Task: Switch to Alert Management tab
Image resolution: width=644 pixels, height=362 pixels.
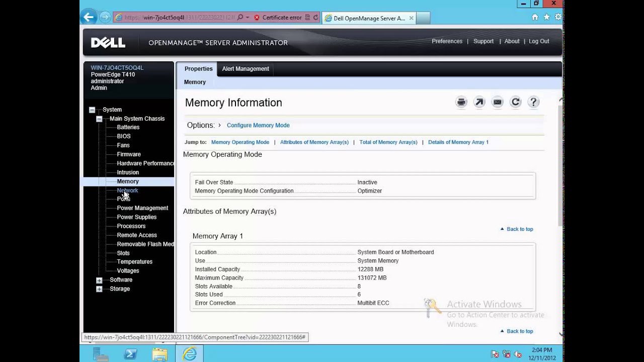Action: coord(246,69)
